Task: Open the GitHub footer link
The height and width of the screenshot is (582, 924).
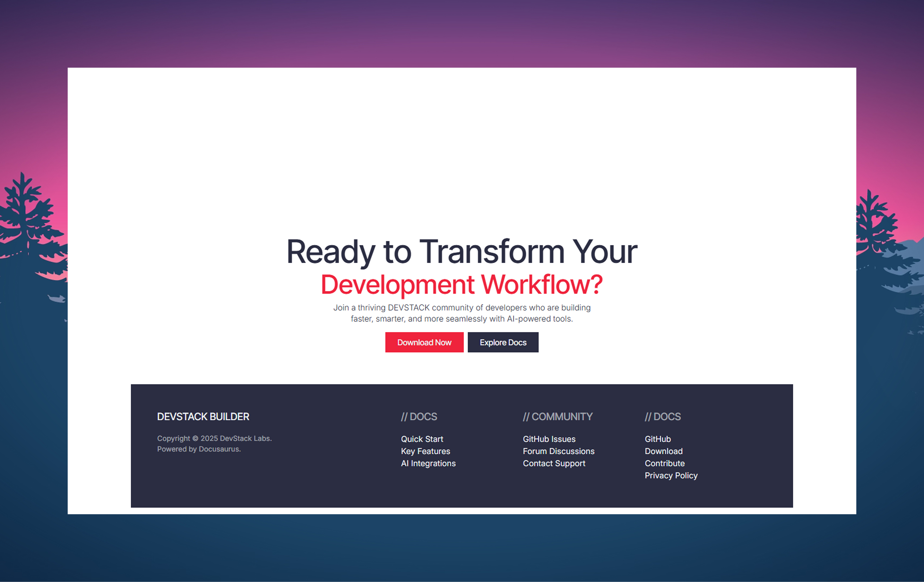Action: [657, 439]
